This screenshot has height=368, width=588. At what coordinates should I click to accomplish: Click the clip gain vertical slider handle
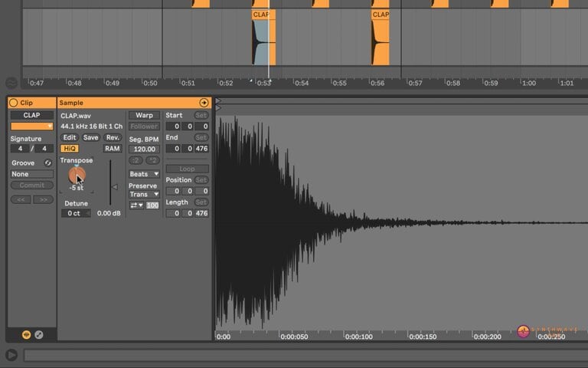[x=115, y=186]
